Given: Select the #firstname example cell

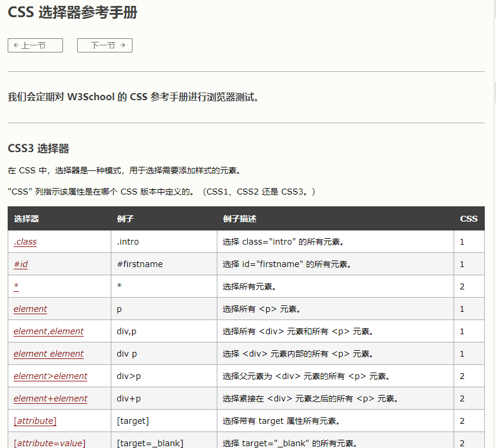Looking at the screenshot, I should pyautogui.click(x=164, y=264).
